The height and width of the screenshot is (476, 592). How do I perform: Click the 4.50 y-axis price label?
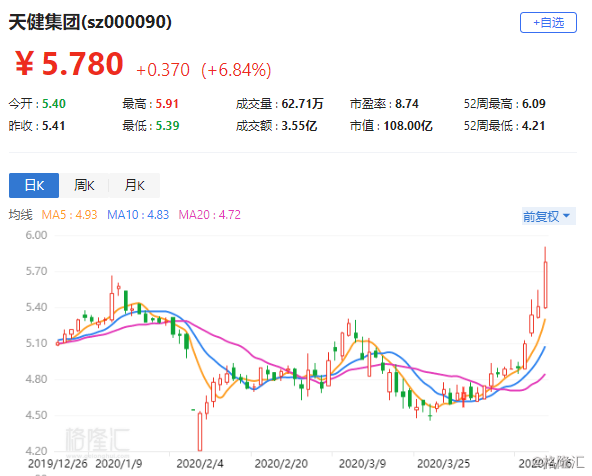point(36,415)
